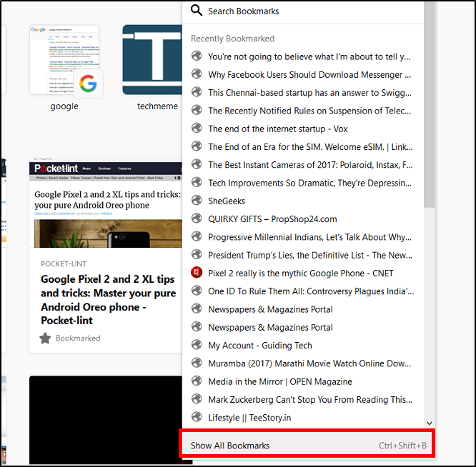Image resolution: width=476 pixels, height=467 pixels.
Task: Click the Bookmarked star icon
Action: pyautogui.click(x=45, y=338)
